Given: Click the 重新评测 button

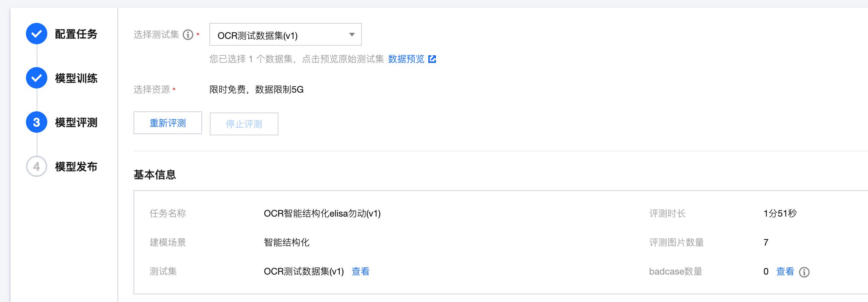Looking at the screenshot, I should pyautogui.click(x=168, y=123).
